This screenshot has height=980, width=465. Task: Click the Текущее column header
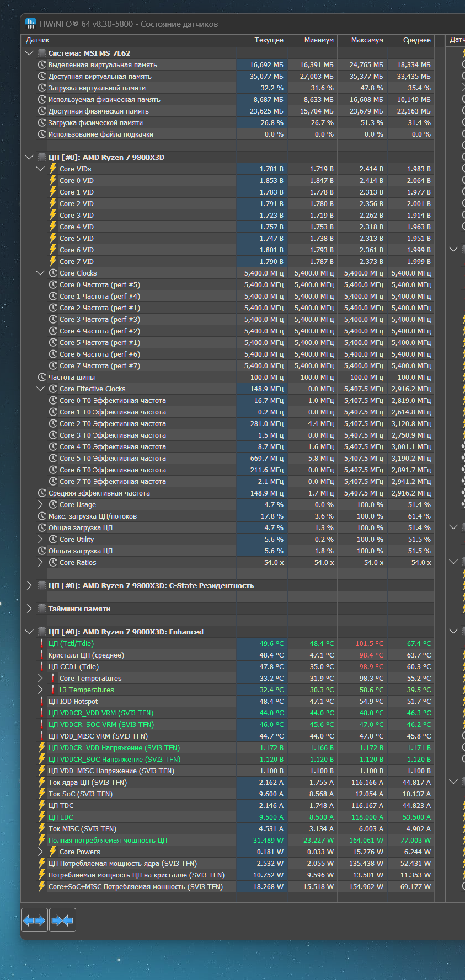coord(269,40)
